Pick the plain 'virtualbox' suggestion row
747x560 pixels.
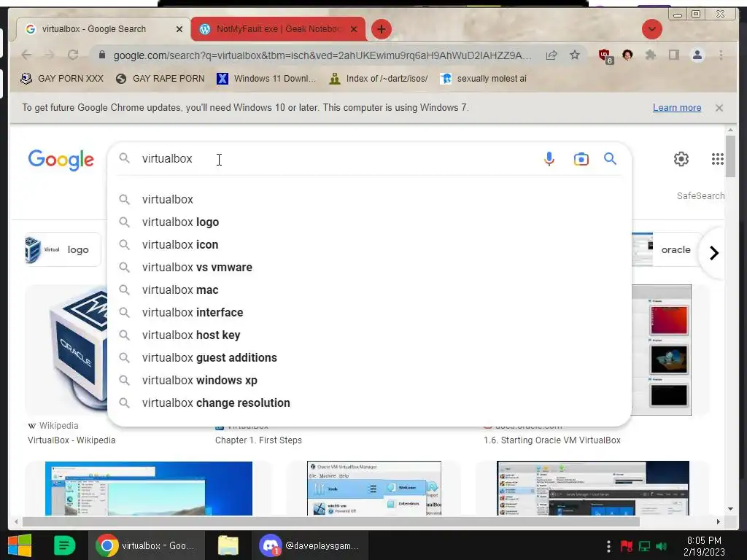(x=369, y=200)
